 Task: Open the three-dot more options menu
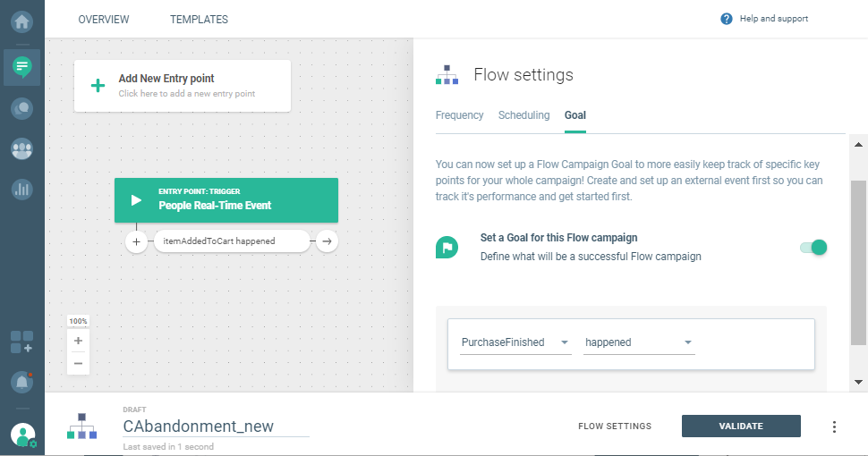pos(834,426)
